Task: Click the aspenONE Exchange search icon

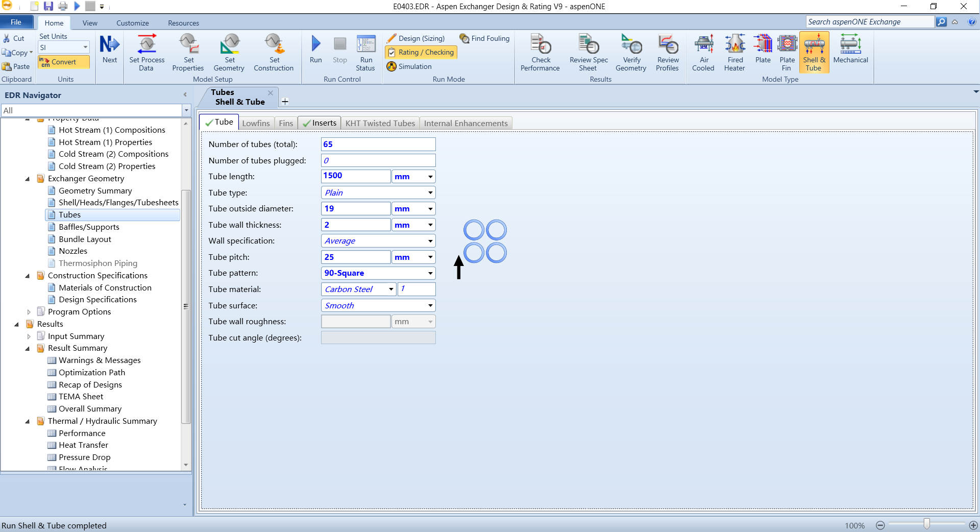Action: tap(942, 22)
